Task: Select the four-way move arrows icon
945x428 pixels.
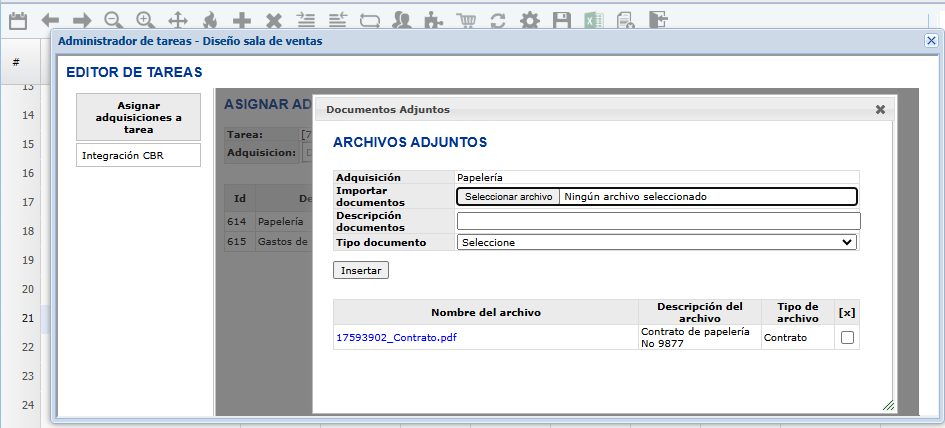Action: 178,21
